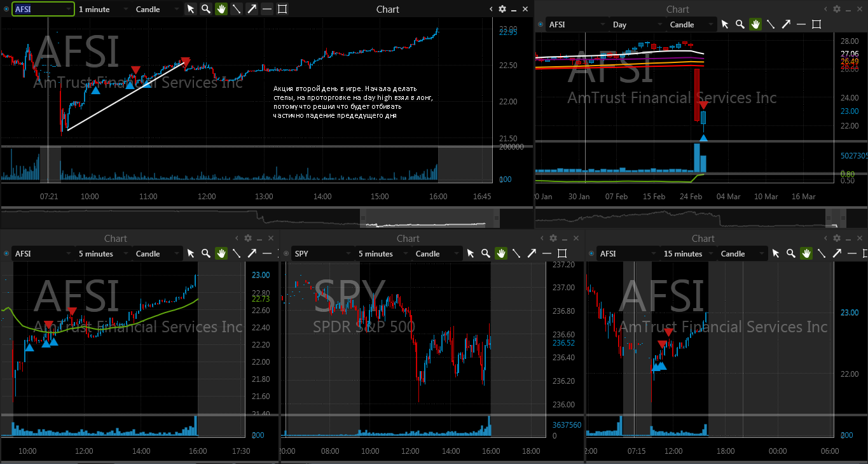
Task: Open Candle dropdown in the 15 minutes chart
Action: (742, 253)
